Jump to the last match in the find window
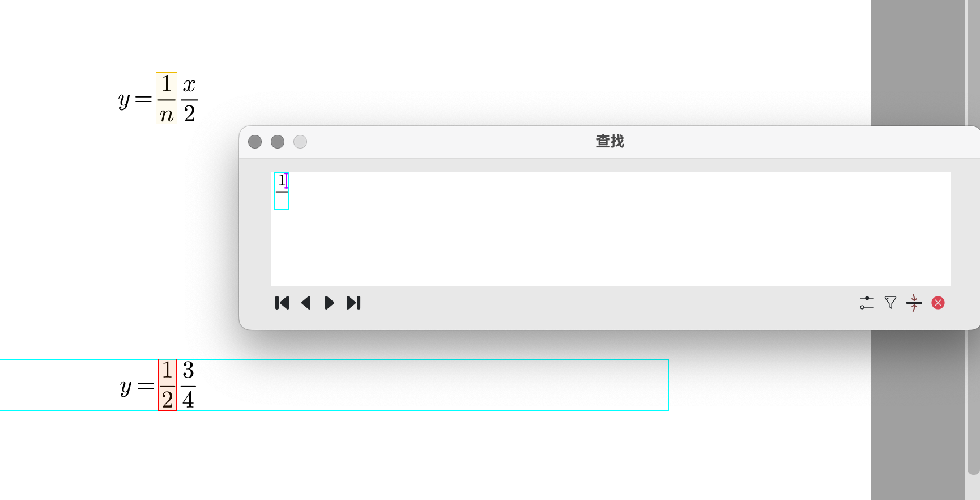This screenshot has width=980, height=500. (353, 303)
